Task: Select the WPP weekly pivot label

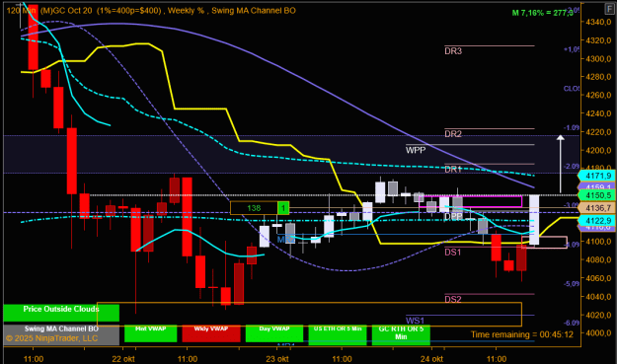Action: (416, 150)
